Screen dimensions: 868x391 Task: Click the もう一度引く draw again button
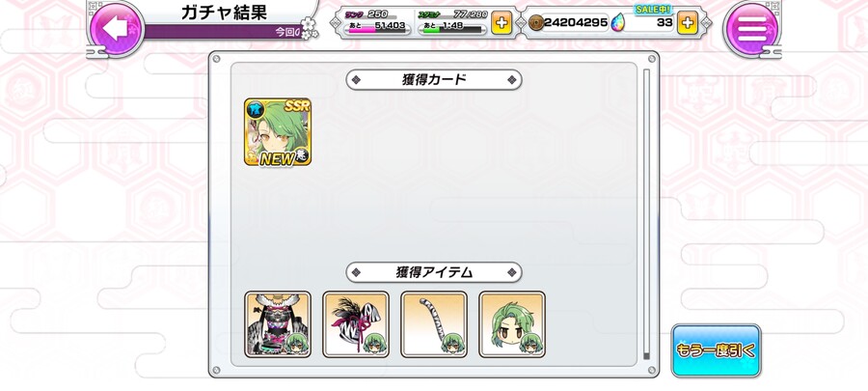tap(716, 350)
